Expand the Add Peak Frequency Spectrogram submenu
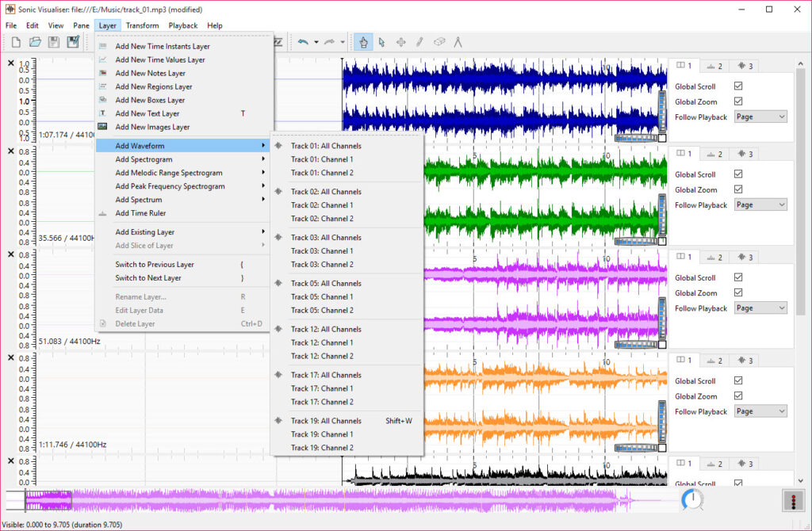812x531 pixels. pyautogui.click(x=183, y=186)
